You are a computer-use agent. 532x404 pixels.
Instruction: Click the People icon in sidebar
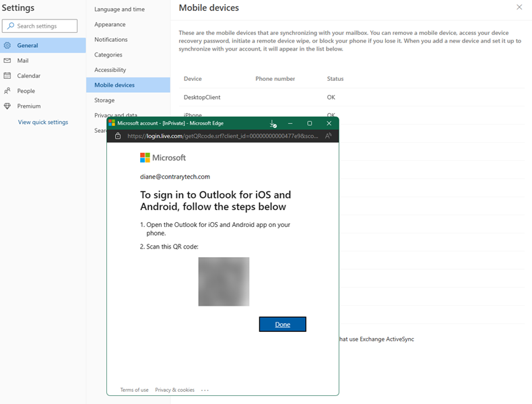point(7,91)
